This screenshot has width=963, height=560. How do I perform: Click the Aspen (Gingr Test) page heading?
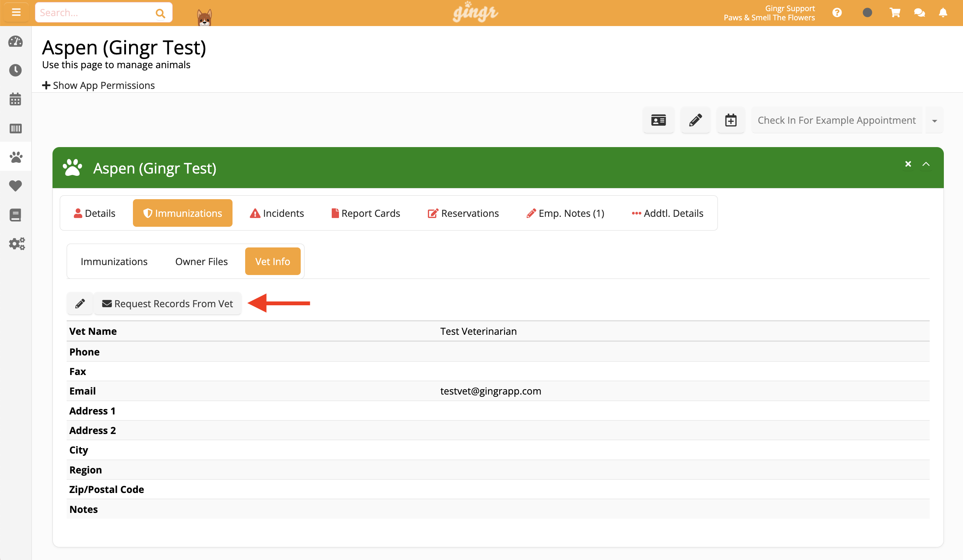(124, 47)
